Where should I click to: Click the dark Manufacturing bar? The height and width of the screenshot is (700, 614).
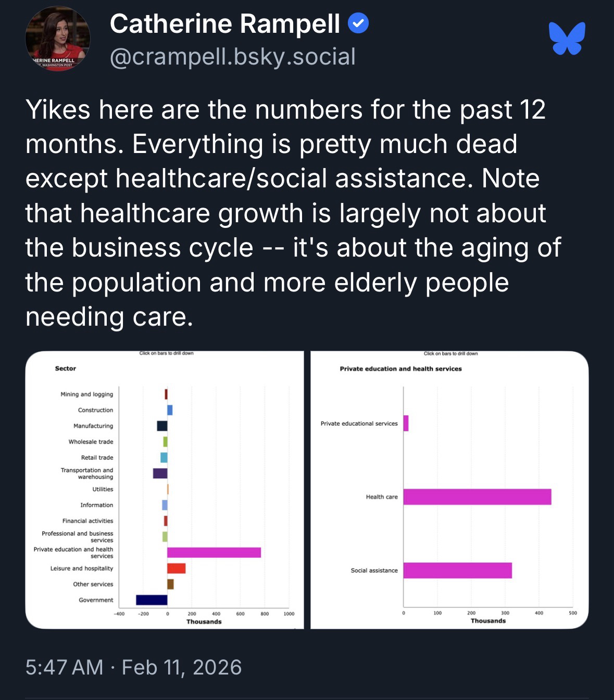point(162,426)
